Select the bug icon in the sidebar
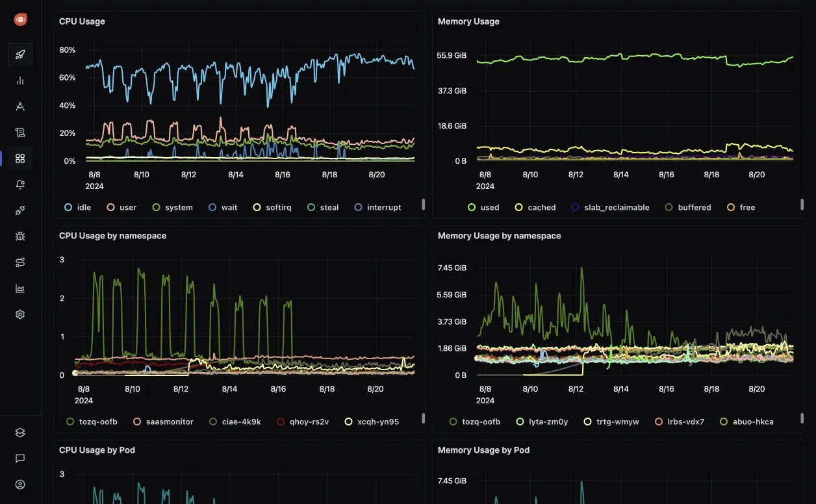The image size is (816, 504). pos(19,236)
